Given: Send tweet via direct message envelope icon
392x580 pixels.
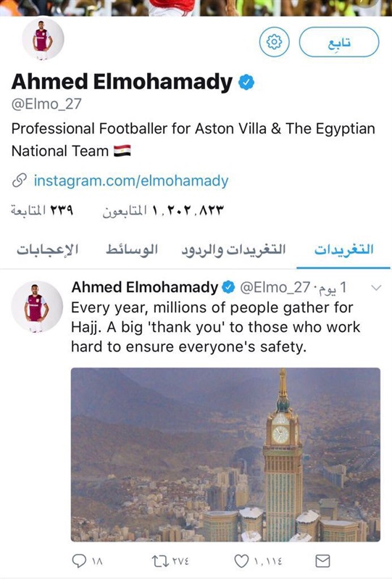Looking at the screenshot, I should tap(322, 561).
